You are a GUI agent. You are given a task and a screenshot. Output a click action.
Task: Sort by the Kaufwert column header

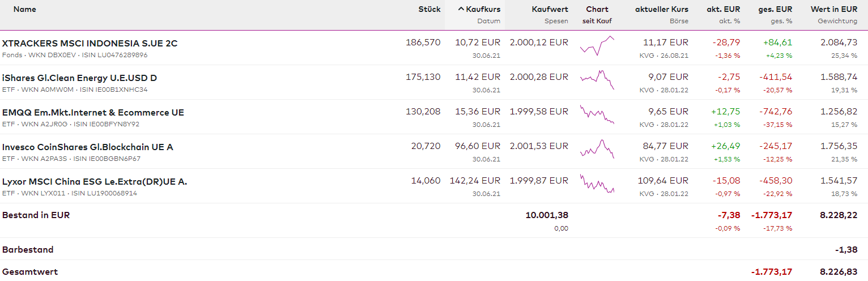tap(550, 9)
